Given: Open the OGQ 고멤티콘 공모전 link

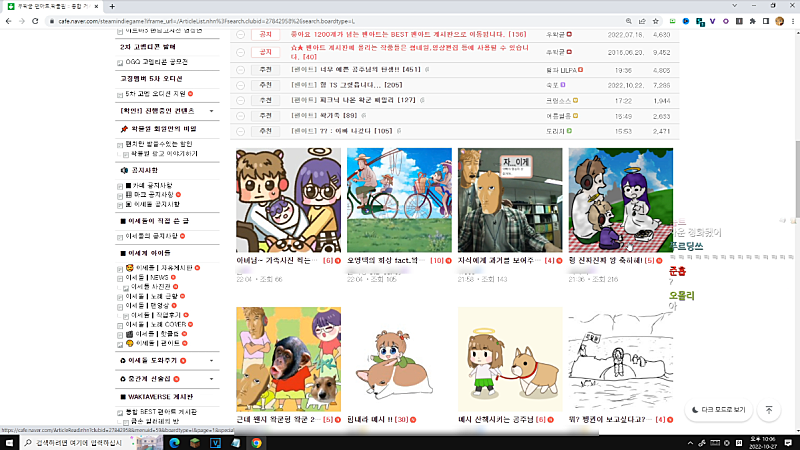Looking at the screenshot, I should pos(157,62).
